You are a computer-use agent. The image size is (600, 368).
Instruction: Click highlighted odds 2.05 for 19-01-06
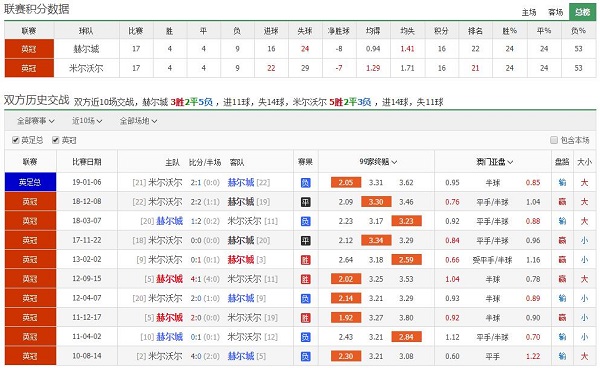346,182
